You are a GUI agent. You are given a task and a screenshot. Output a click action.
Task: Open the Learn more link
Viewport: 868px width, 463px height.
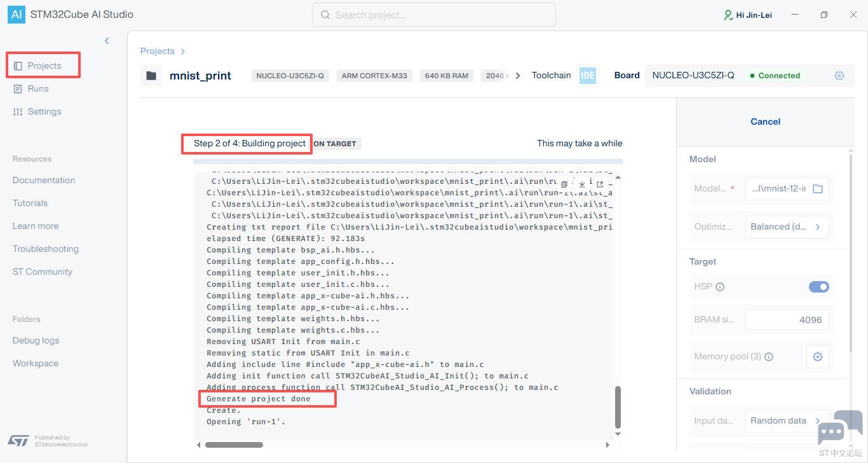click(36, 226)
